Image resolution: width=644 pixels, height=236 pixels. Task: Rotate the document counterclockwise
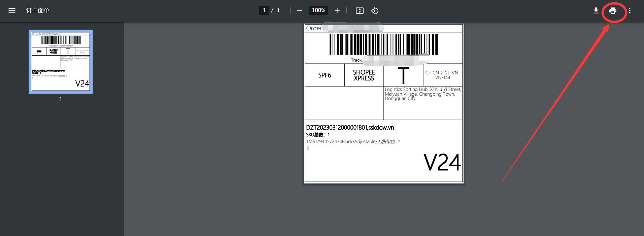pyautogui.click(x=375, y=11)
